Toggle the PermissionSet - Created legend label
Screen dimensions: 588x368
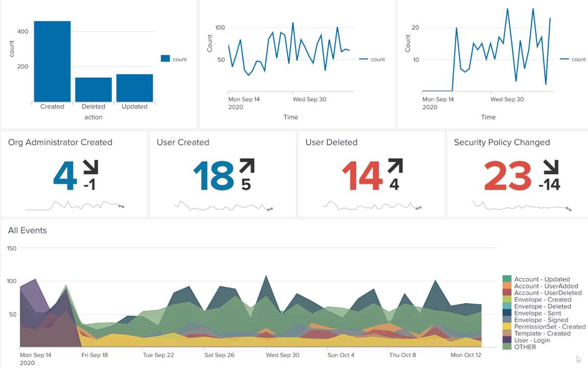tap(550, 327)
